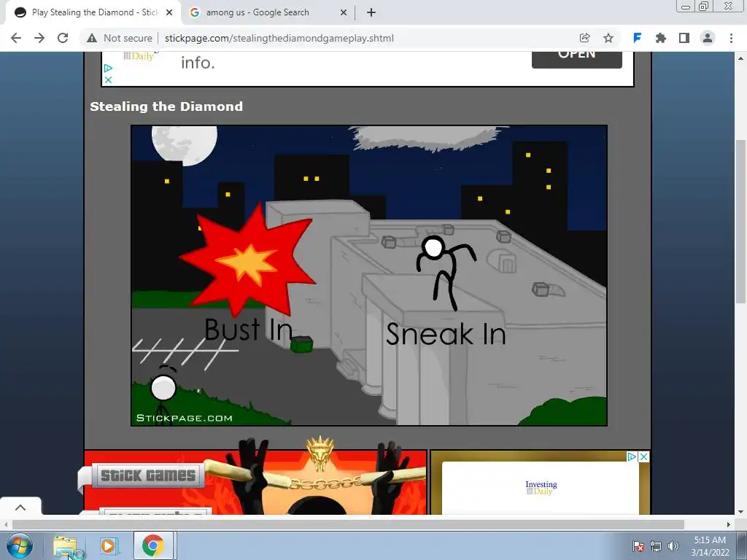Click the browser forward arrow
This screenshot has width=747, height=560.
point(39,38)
